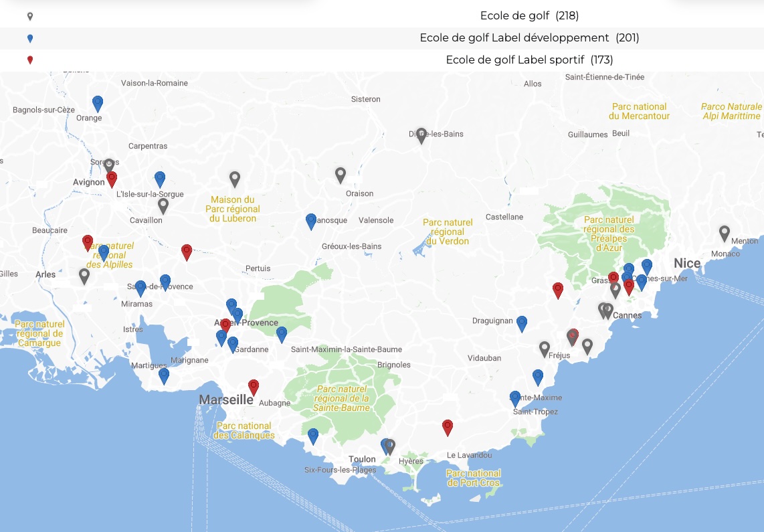Open the blue marker below Martigues
This screenshot has width=764, height=532.
[164, 375]
